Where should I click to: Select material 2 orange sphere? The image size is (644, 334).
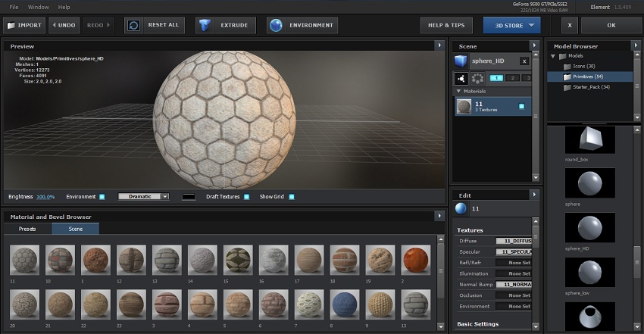[x=416, y=260]
